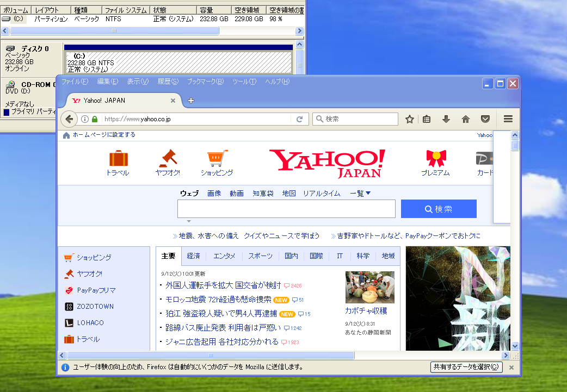Open the ツール(T) menu

tap(244, 82)
